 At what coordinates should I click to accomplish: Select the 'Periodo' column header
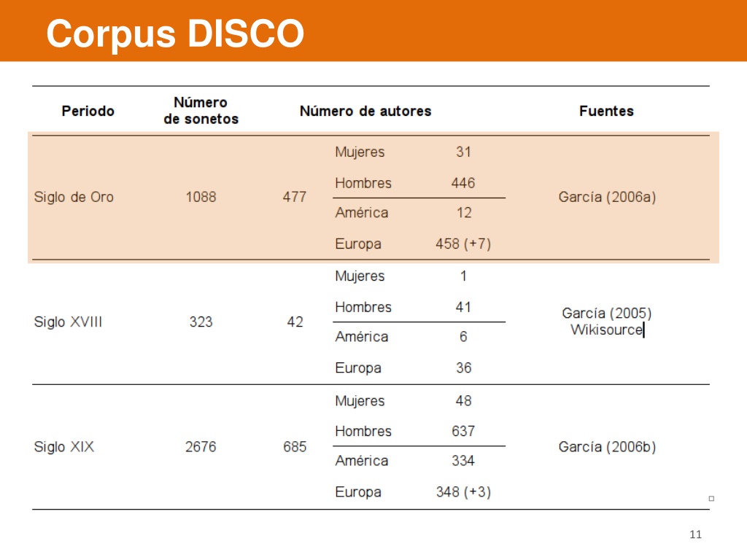coord(88,111)
